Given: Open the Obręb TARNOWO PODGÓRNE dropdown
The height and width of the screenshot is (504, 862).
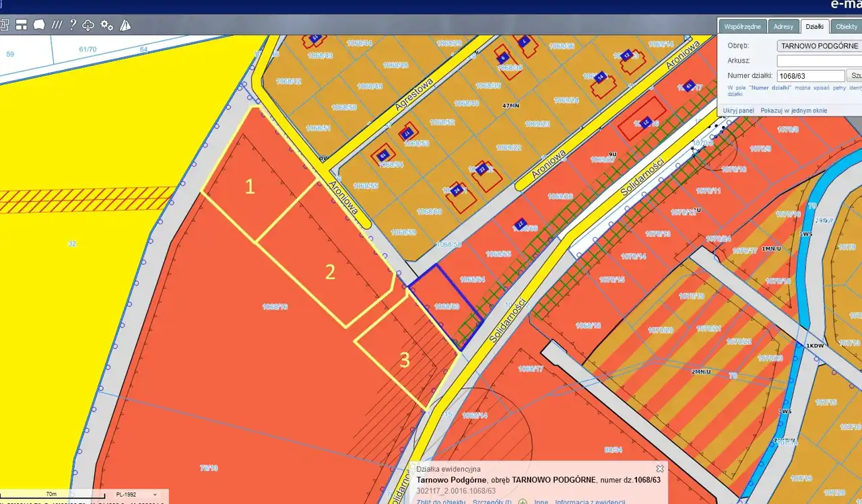Looking at the screenshot, I should (819, 46).
